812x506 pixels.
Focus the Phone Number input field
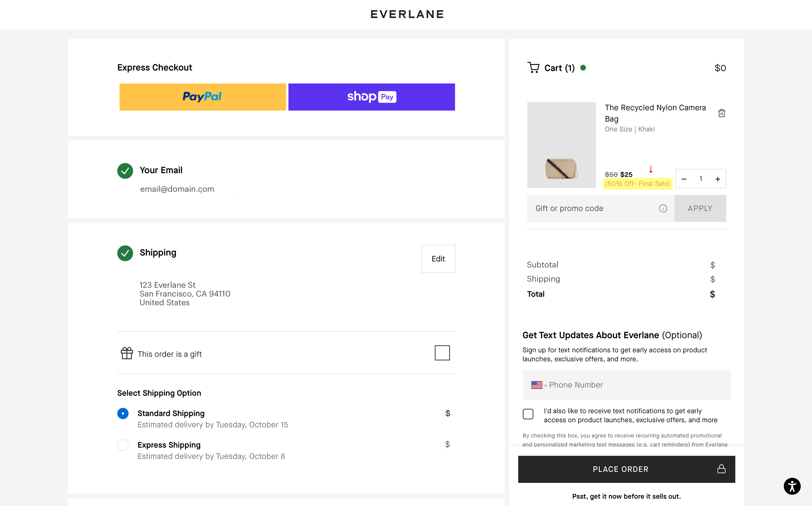point(626,385)
